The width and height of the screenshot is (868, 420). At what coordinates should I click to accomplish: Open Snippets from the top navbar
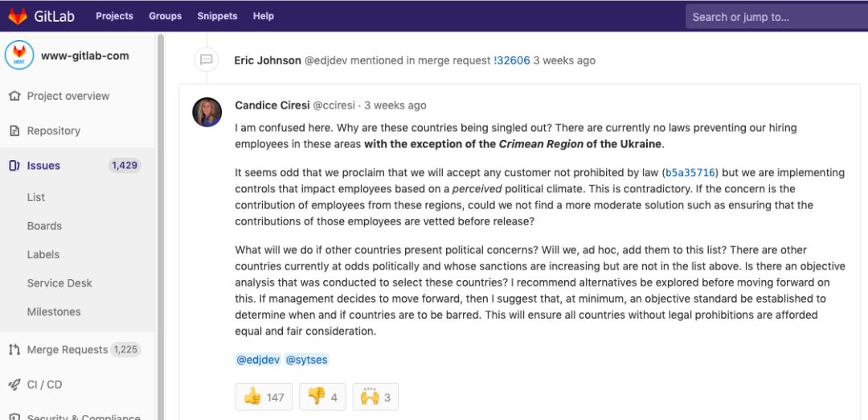(x=217, y=16)
